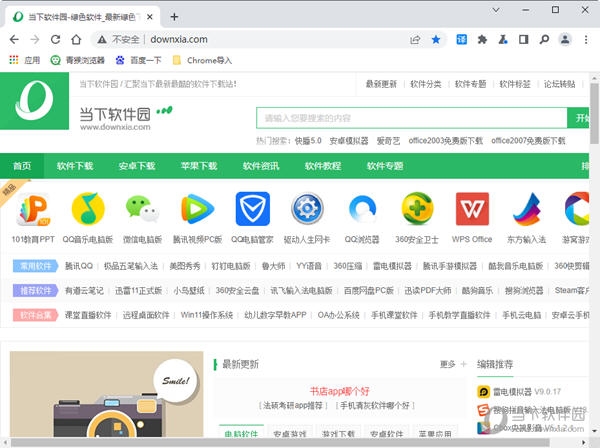The image size is (600, 448).
Task: Open 微信电脑版 icon
Action: click(142, 209)
